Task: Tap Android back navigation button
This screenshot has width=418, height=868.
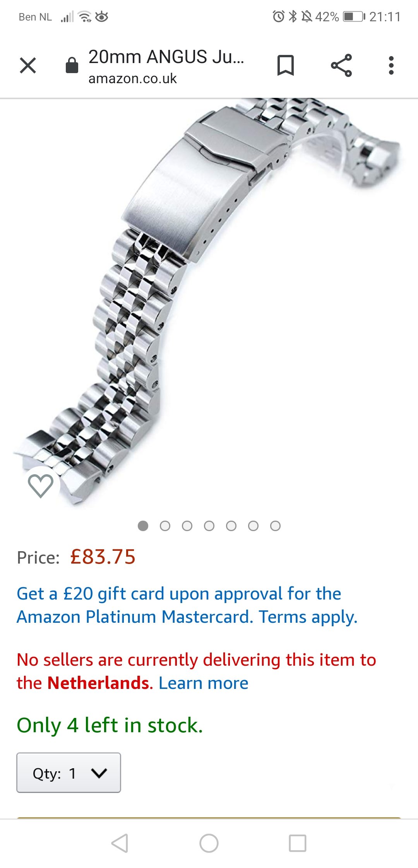Action: (x=120, y=843)
